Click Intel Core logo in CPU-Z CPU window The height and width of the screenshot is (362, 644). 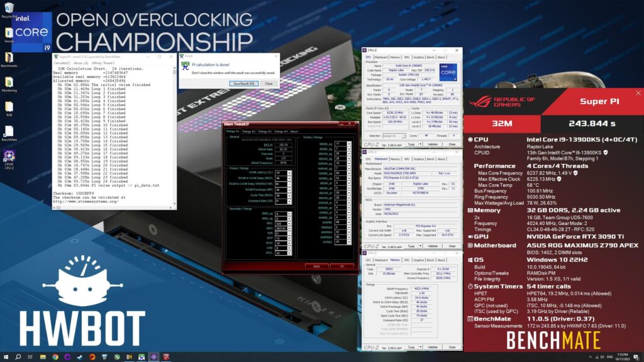448,72
